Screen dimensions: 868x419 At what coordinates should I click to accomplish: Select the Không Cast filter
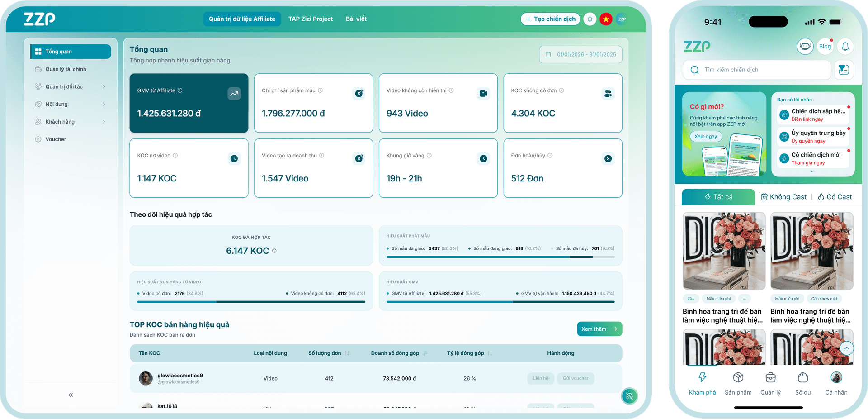[x=783, y=197]
